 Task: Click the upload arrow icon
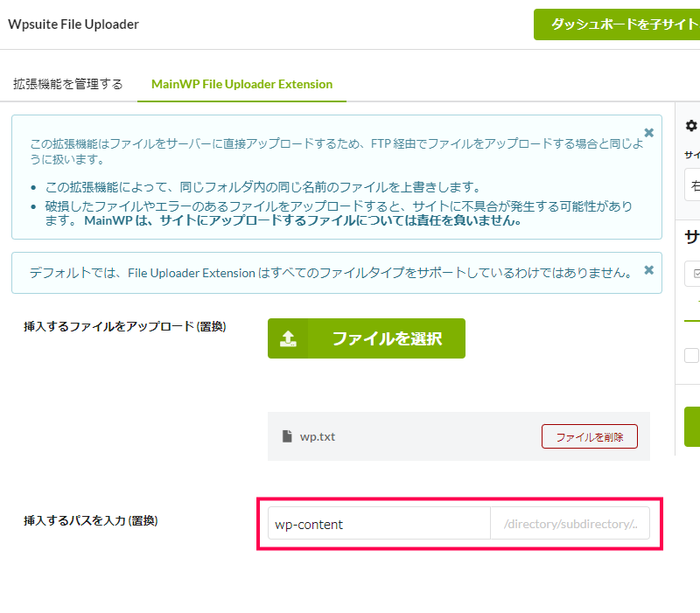tap(288, 338)
